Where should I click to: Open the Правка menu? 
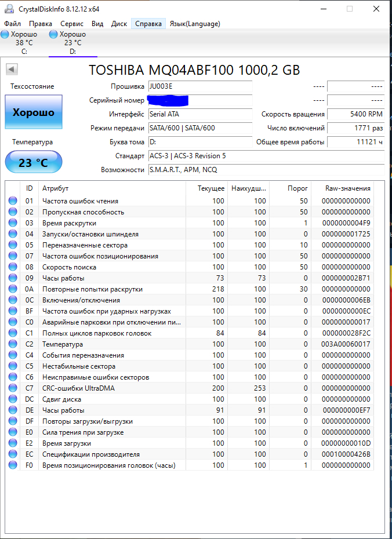coord(41,24)
